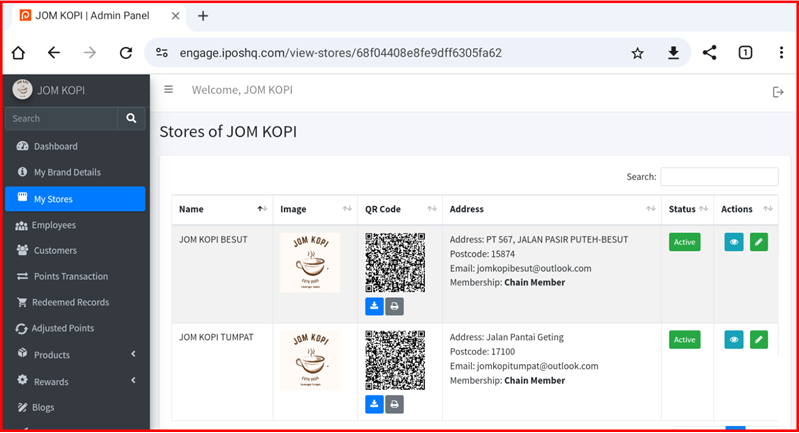Click the JOM KOPI BESUT logo thumbnail
Image resolution: width=799 pixels, height=433 pixels.
click(309, 263)
